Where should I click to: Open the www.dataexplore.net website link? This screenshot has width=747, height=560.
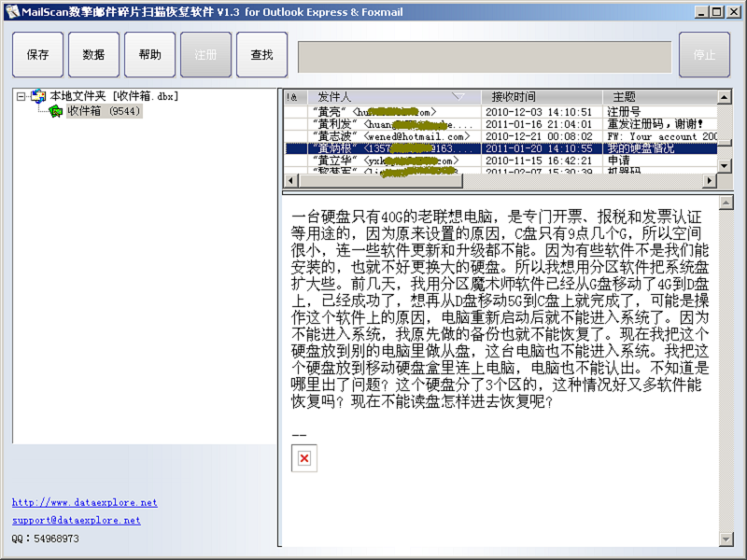coord(84,502)
